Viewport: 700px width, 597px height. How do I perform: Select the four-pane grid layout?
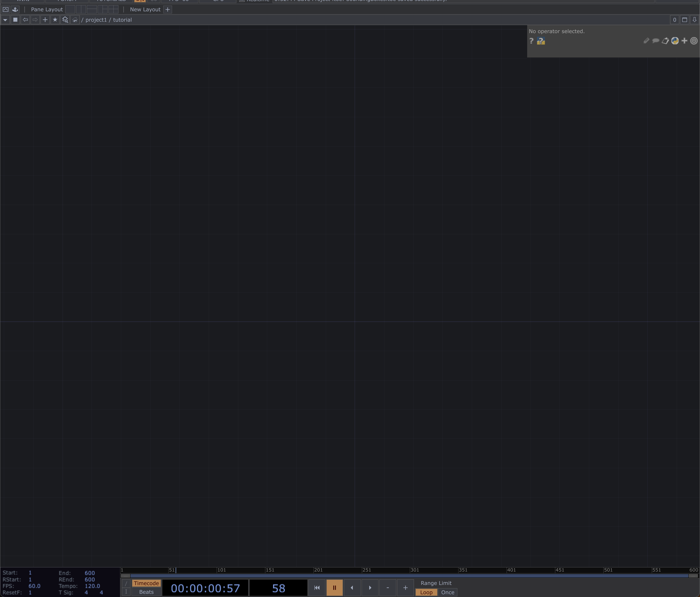pyautogui.click(x=113, y=10)
